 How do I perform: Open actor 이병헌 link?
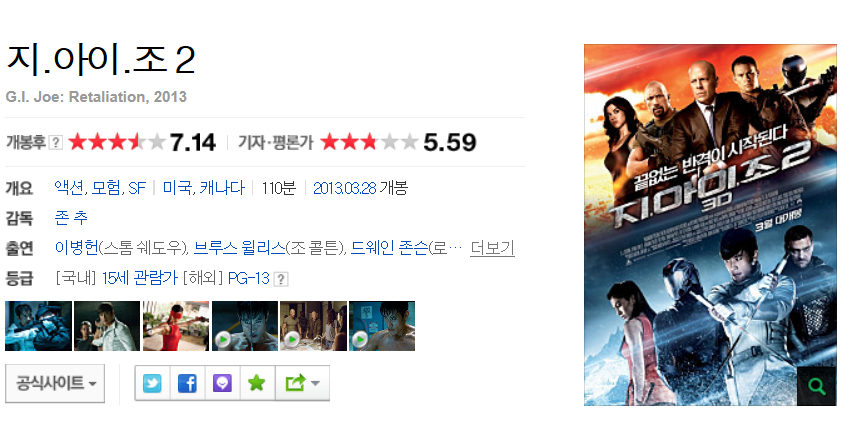click(76, 248)
